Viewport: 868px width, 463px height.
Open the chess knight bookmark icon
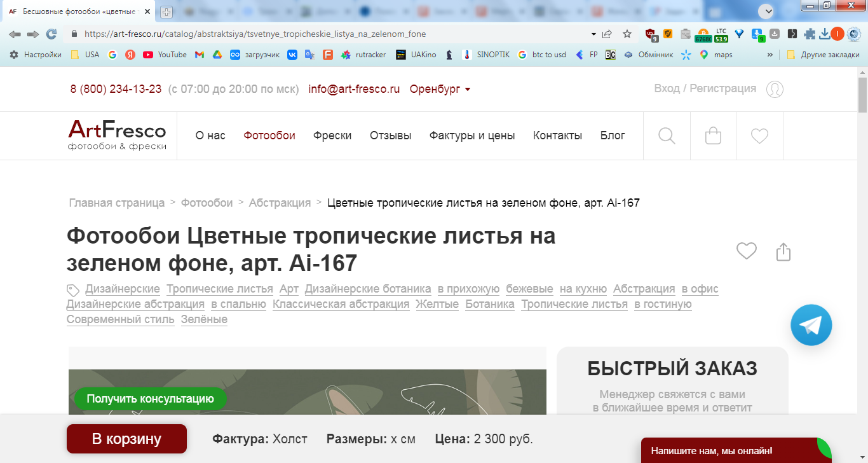pos(449,55)
